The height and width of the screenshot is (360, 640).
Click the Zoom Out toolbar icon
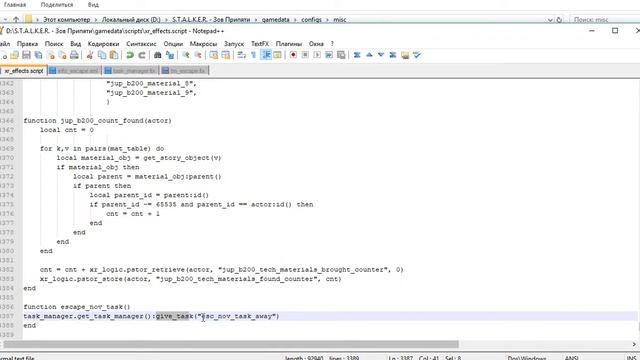[198, 55]
